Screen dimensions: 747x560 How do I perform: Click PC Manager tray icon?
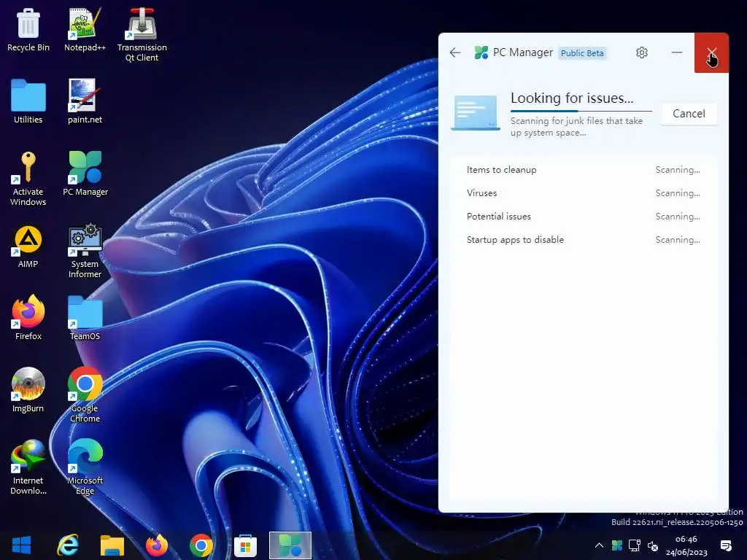pyautogui.click(x=617, y=545)
